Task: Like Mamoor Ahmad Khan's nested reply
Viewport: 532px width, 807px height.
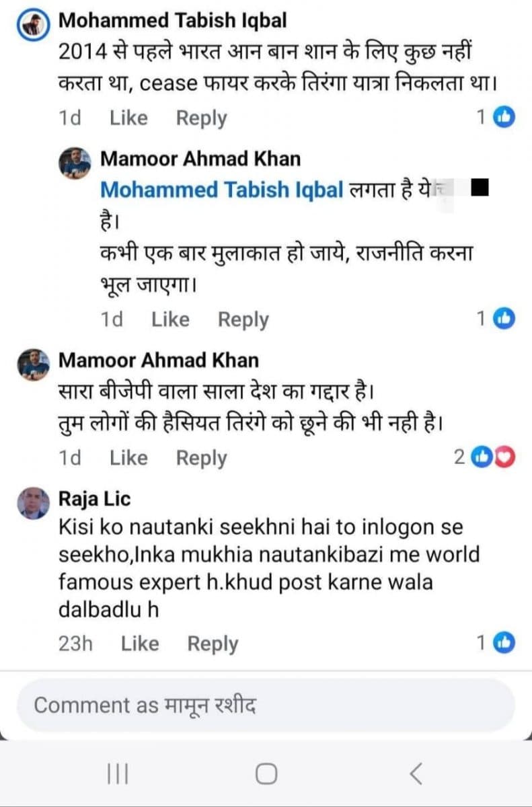Action: coord(170,320)
